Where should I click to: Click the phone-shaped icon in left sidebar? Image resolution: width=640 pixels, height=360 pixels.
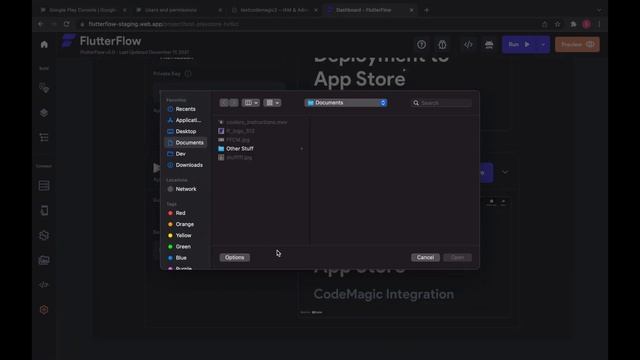click(44, 211)
